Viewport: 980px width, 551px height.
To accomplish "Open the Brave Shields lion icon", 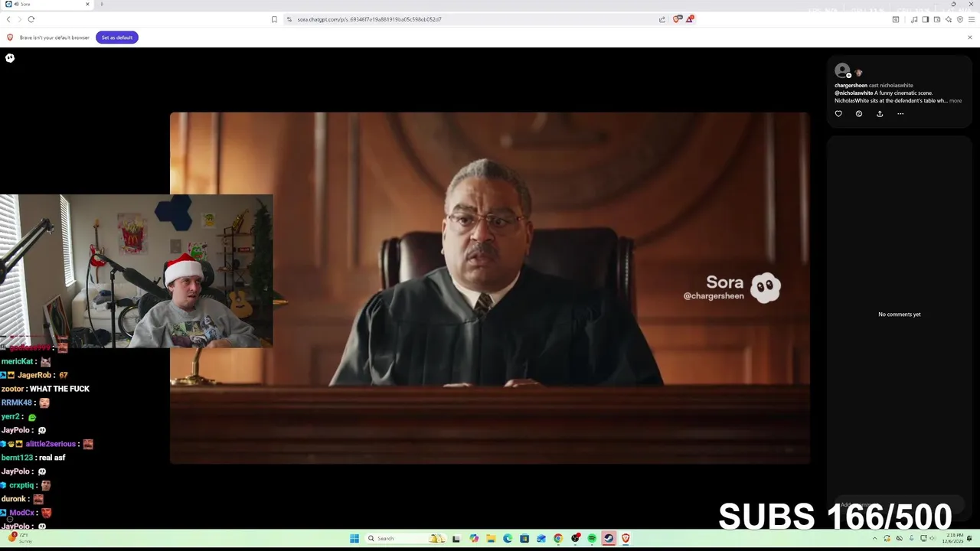I will pos(677,19).
